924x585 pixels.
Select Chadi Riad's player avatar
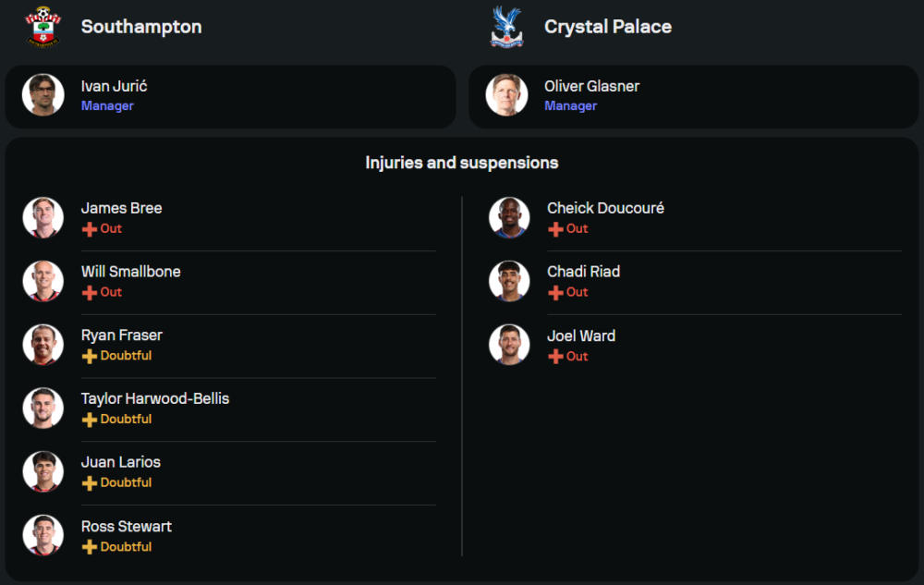509,281
